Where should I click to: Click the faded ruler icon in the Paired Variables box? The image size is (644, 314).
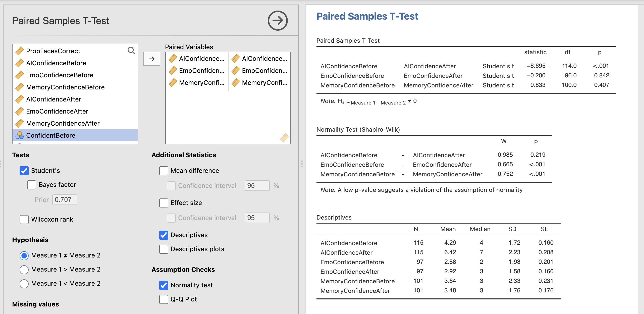click(284, 138)
